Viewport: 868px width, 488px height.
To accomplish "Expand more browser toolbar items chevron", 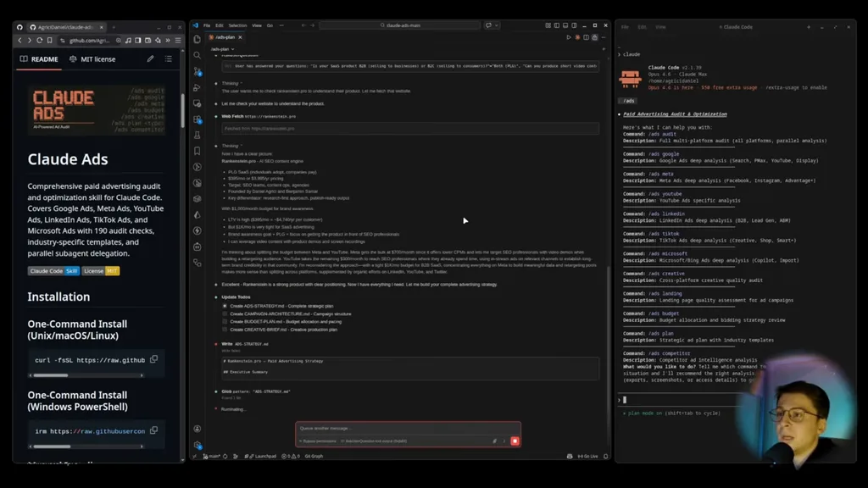I will pyautogui.click(x=168, y=41).
